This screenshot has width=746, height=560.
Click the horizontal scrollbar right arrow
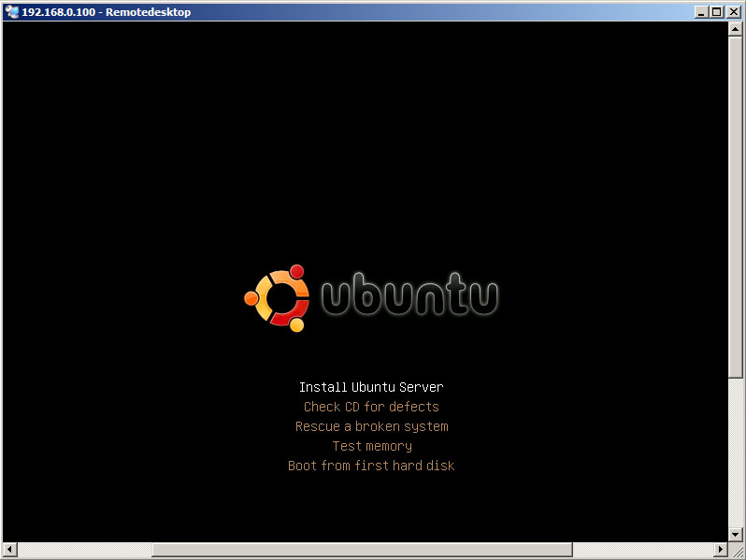(721, 550)
